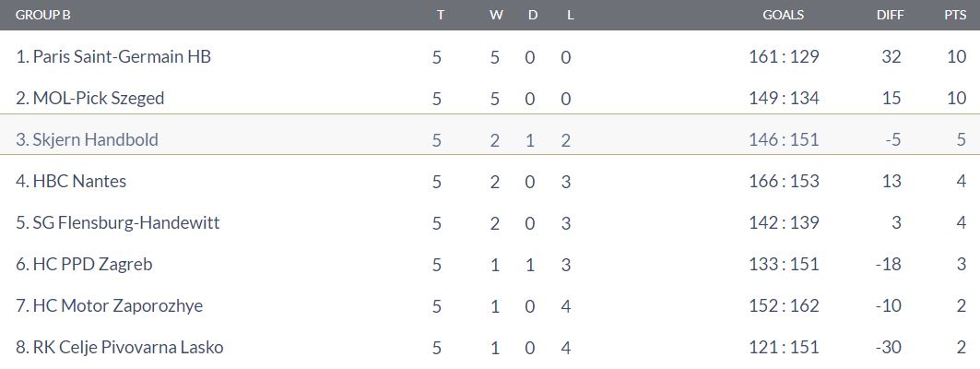The height and width of the screenshot is (369, 980).
Task: Click the D draws column header
Action: click(x=533, y=15)
